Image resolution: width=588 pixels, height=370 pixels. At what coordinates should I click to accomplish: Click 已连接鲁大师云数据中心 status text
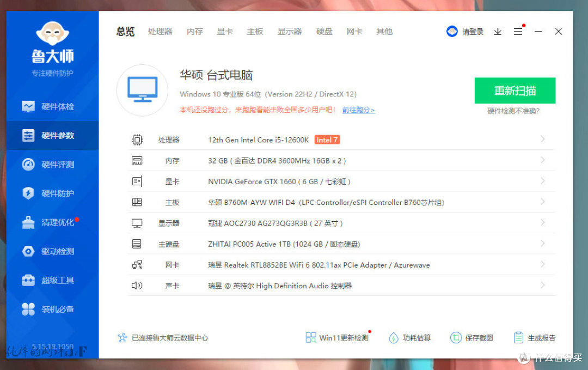tap(170, 338)
